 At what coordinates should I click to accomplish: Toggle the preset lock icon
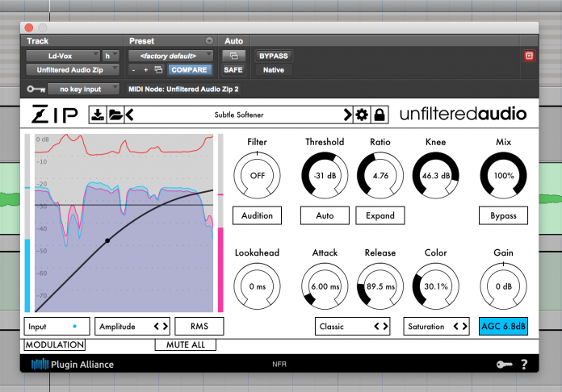coord(380,115)
